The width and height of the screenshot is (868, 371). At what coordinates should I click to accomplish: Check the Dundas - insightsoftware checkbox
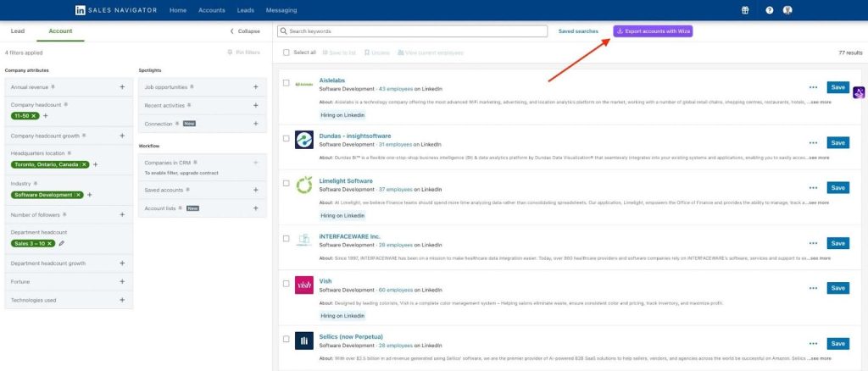click(x=287, y=138)
